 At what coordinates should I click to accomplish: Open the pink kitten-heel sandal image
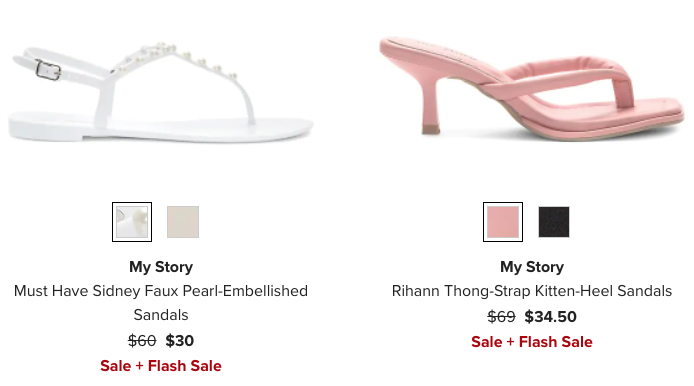(x=532, y=89)
